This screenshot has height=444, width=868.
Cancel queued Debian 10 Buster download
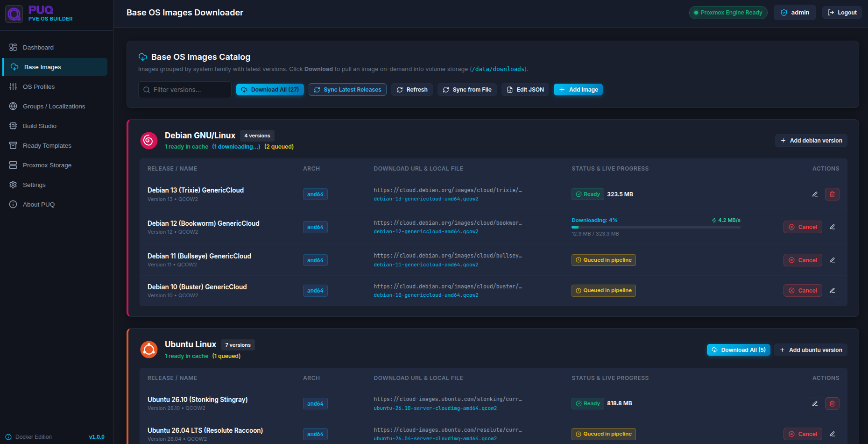(803, 291)
